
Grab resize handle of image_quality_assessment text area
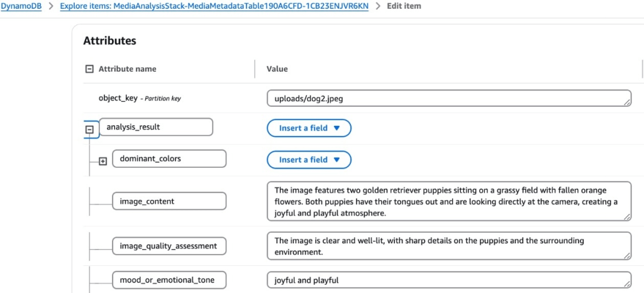click(627, 256)
